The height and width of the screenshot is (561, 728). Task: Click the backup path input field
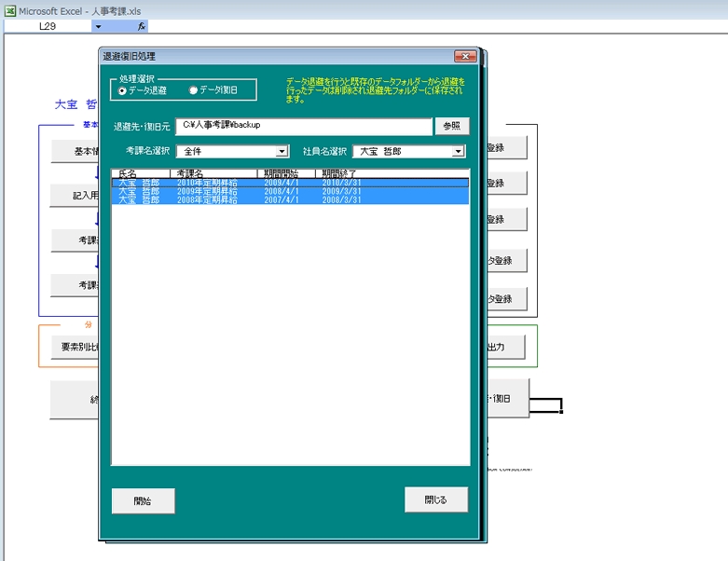(x=304, y=126)
